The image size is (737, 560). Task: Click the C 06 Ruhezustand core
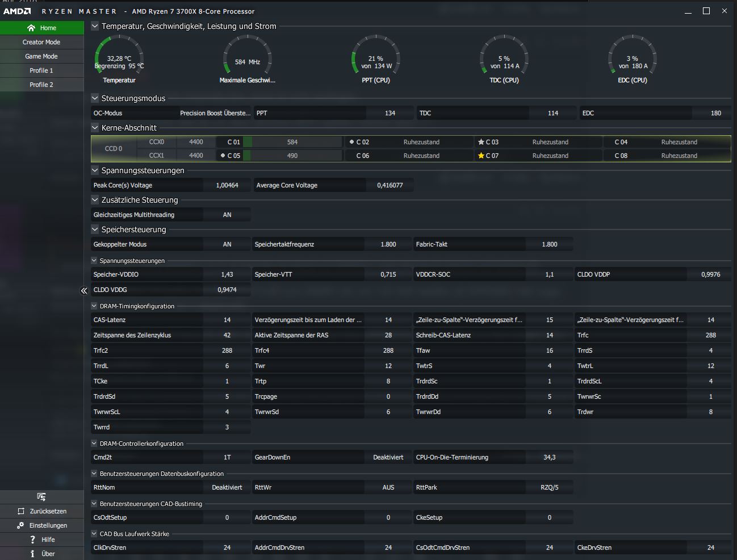(409, 156)
